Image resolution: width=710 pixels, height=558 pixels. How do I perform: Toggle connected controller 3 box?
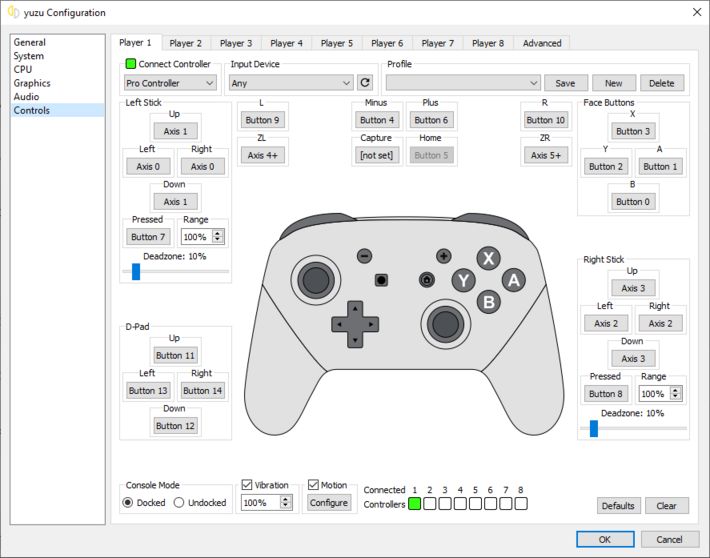[x=445, y=503]
